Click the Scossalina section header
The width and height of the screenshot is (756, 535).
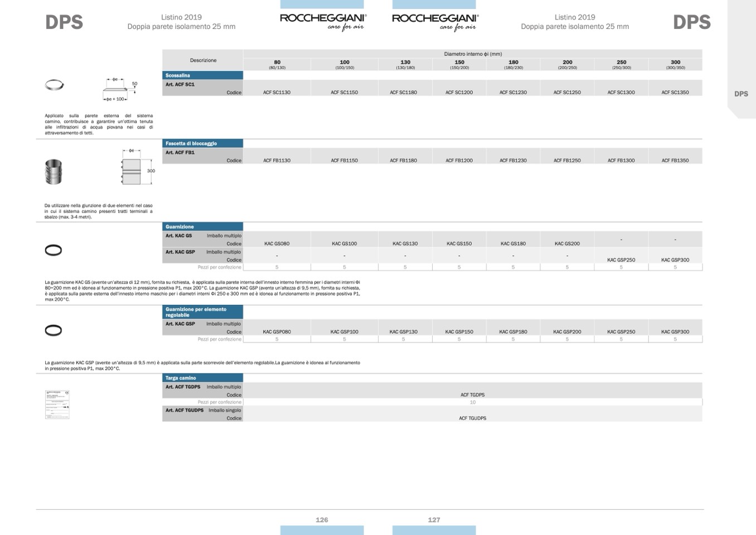click(x=202, y=75)
